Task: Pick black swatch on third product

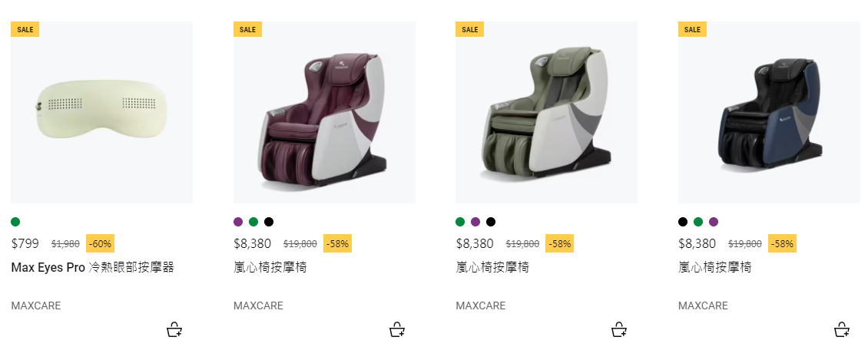Action: coord(491,222)
